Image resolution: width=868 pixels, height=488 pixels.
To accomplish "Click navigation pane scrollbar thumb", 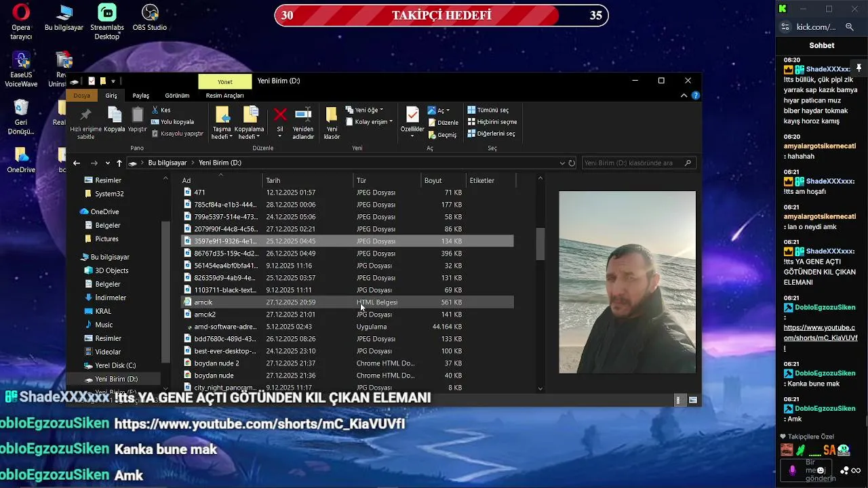I will click(x=165, y=293).
